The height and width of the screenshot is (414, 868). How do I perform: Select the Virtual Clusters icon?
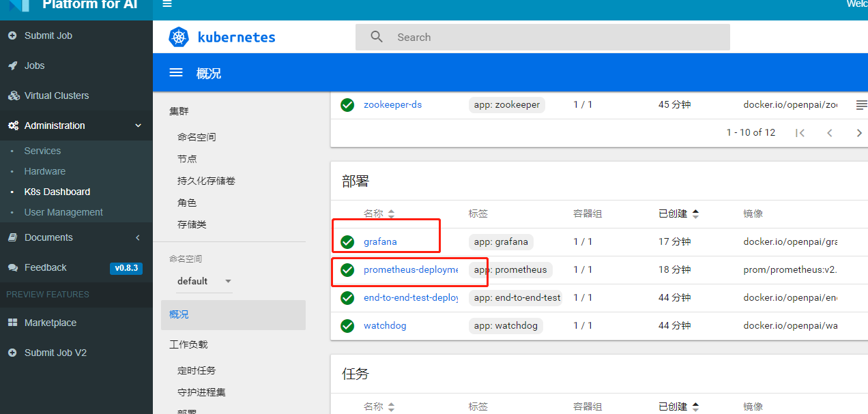[x=14, y=95]
